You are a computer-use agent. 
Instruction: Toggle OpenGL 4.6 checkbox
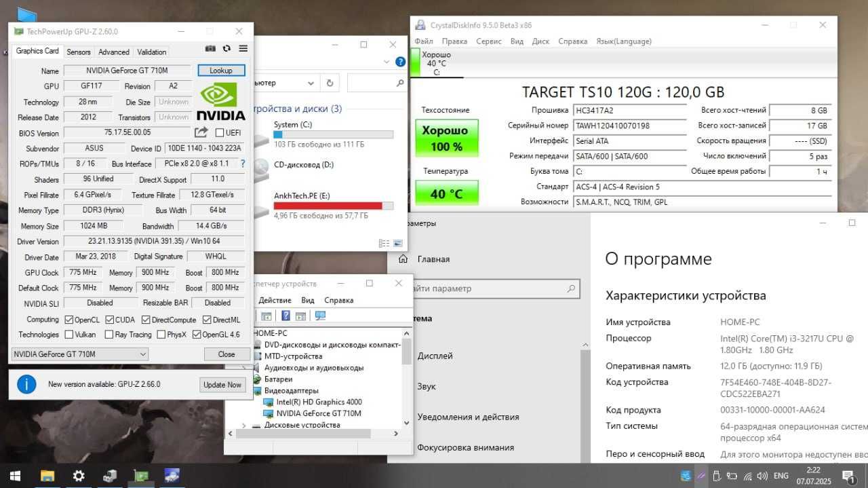pyautogui.click(x=197, y=335)
